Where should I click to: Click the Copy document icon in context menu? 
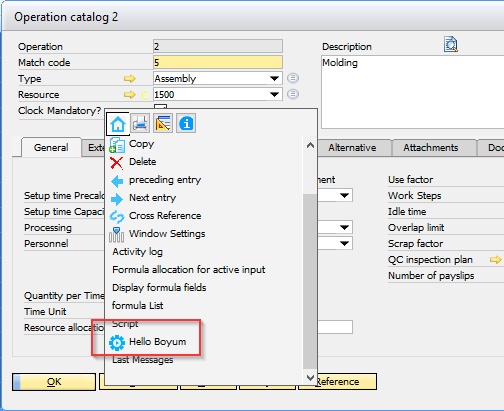[x=117, y=145]
